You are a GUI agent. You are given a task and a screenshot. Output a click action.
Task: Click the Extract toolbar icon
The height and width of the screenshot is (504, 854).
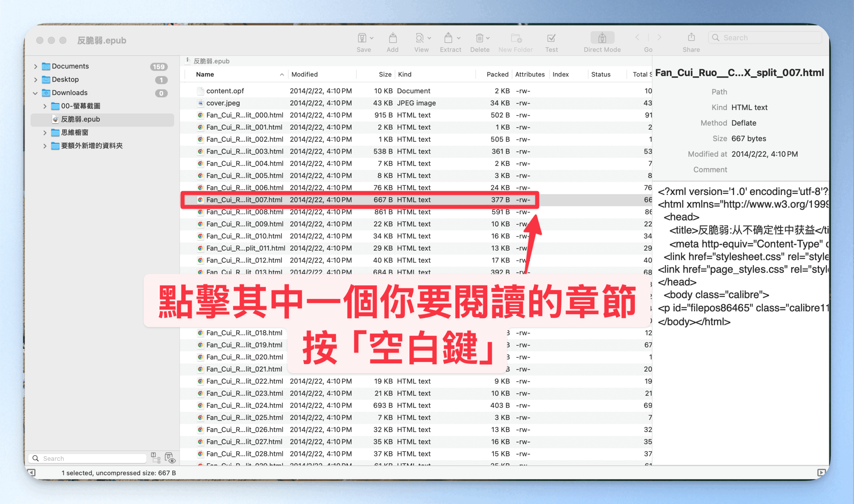pos(448,38)
